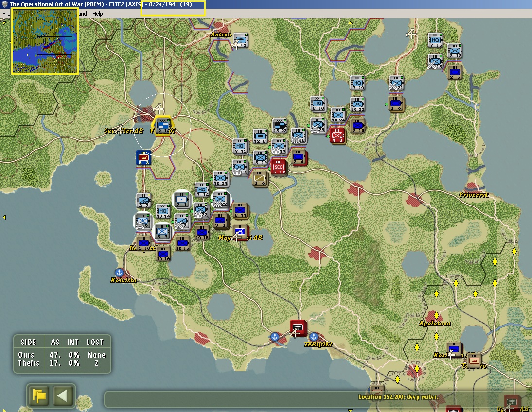Click the Agalatovo city label
The height and width of the screenshot is (412, 532).
click(x=435, y=323)
